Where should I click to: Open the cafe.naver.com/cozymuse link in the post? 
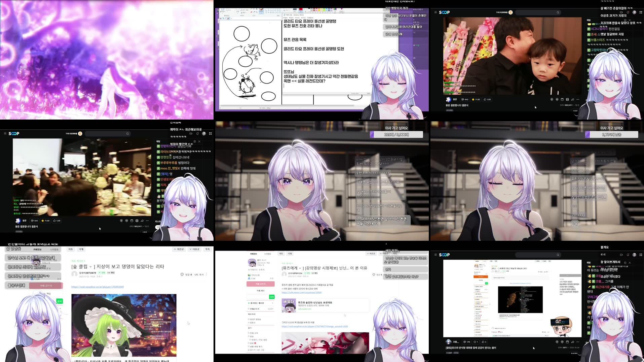[x=301, y=293]
